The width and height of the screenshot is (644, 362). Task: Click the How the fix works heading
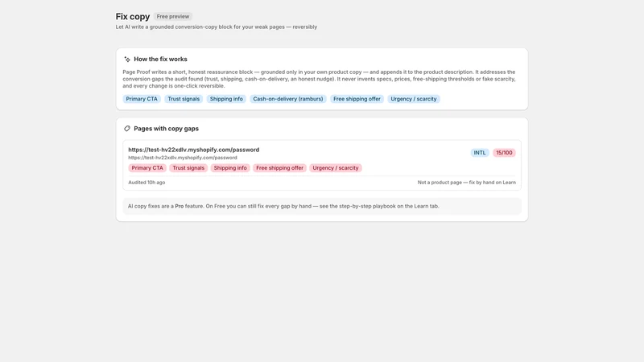point(160,59)
